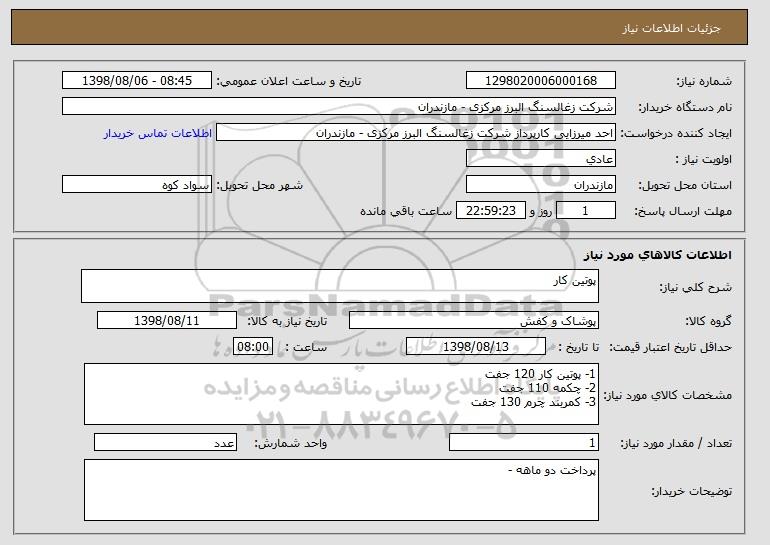Click the label شرح کلی نیاز

[695, 287]
